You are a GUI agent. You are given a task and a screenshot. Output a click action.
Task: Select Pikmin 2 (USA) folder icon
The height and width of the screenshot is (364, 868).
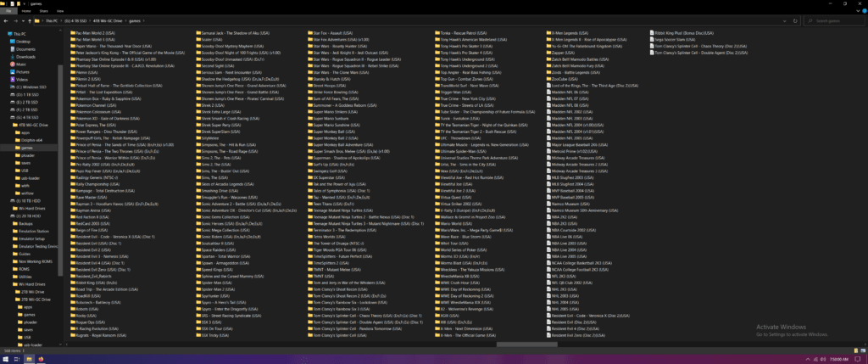(x=73, y=79)
